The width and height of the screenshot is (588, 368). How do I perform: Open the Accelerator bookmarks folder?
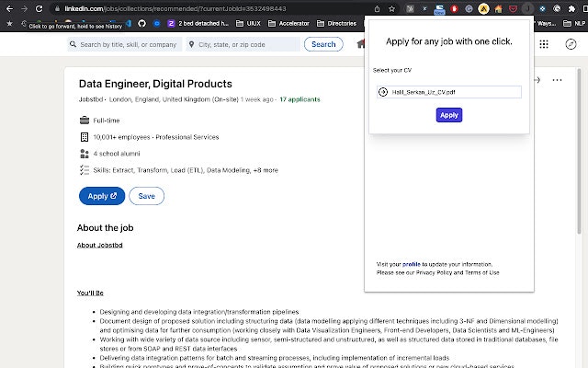(288, 23)
